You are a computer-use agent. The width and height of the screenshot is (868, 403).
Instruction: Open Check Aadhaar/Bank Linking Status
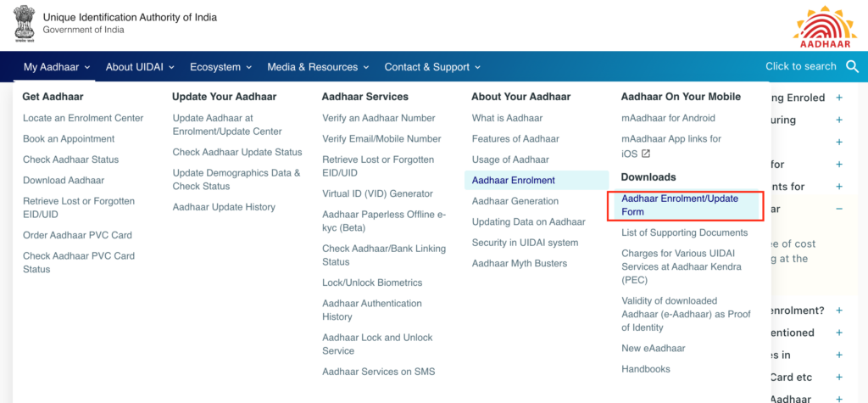tap(384, 255)
